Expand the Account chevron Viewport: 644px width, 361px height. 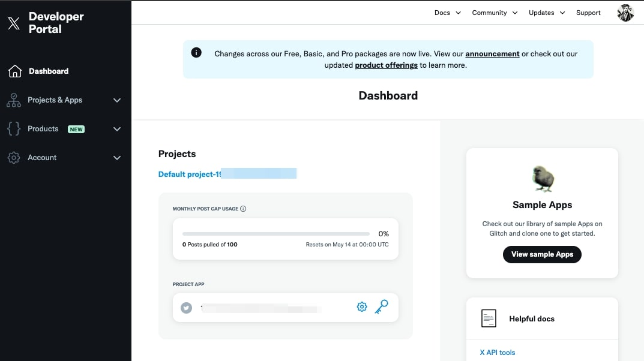coord(117,158)
